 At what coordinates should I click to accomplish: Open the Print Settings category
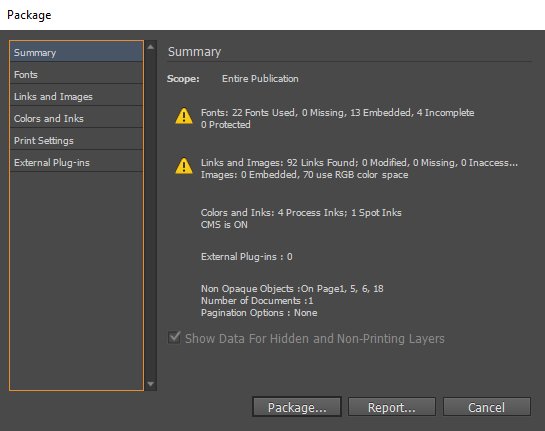(76, 140)
